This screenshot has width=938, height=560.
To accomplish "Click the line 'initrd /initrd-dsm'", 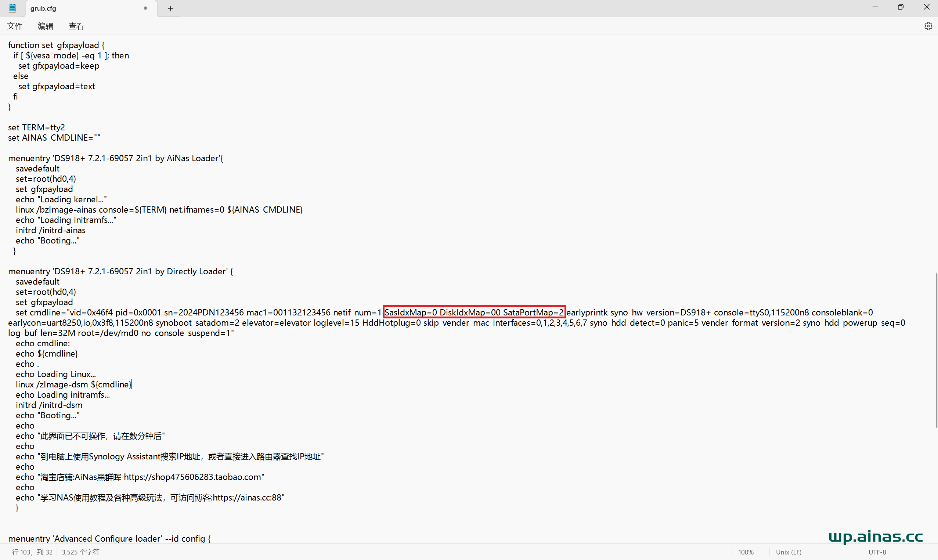I will 49,405.
